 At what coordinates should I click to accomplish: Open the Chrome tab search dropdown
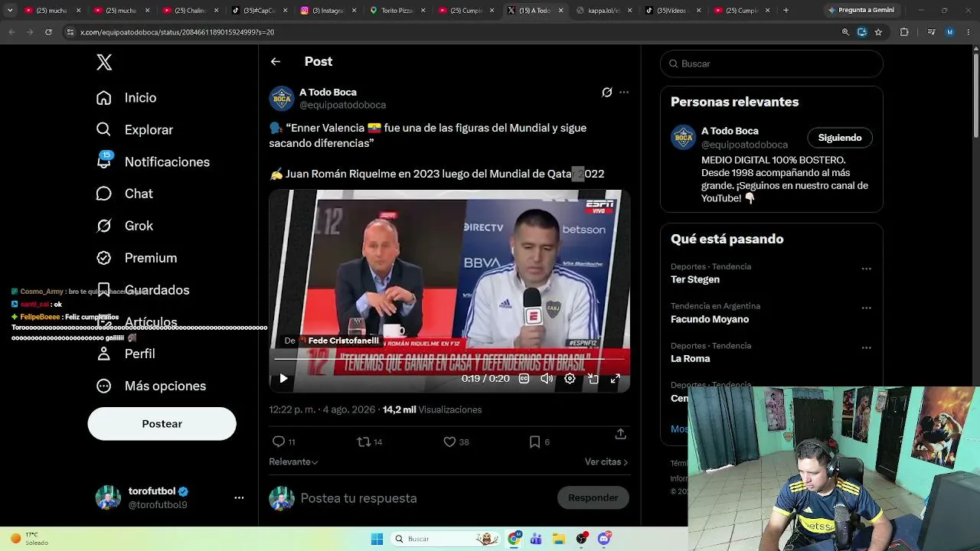[10, 11]
